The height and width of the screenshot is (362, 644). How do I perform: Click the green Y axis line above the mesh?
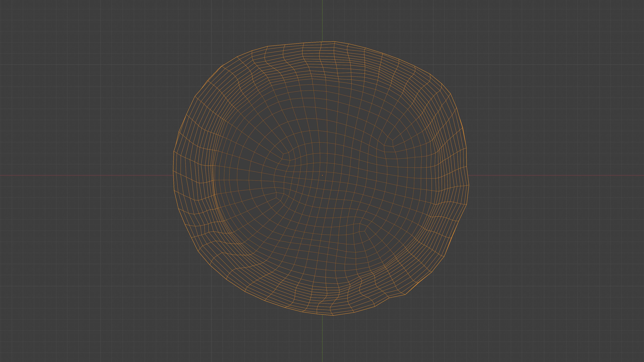pyautogui.click(x=322, y=20)
